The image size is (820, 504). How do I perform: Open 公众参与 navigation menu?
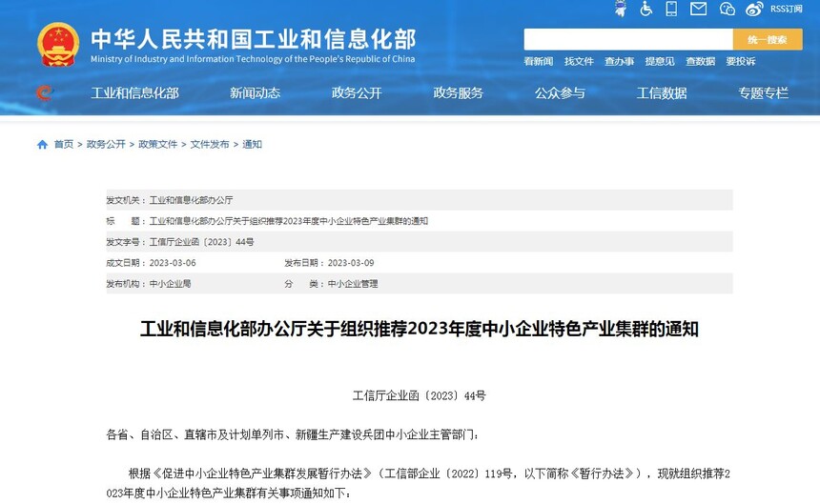pyautogui.click(x=560, y=93)
